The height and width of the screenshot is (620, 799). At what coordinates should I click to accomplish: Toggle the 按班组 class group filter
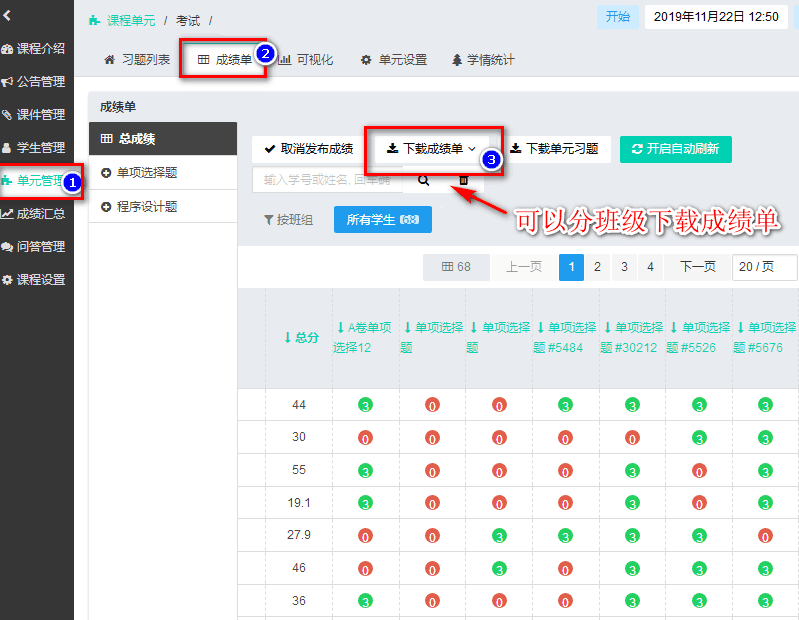coord(288,220)
